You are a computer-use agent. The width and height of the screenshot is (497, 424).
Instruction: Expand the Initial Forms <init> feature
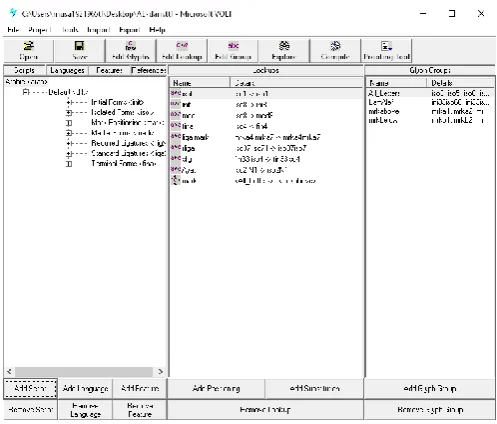pos(69,102)
